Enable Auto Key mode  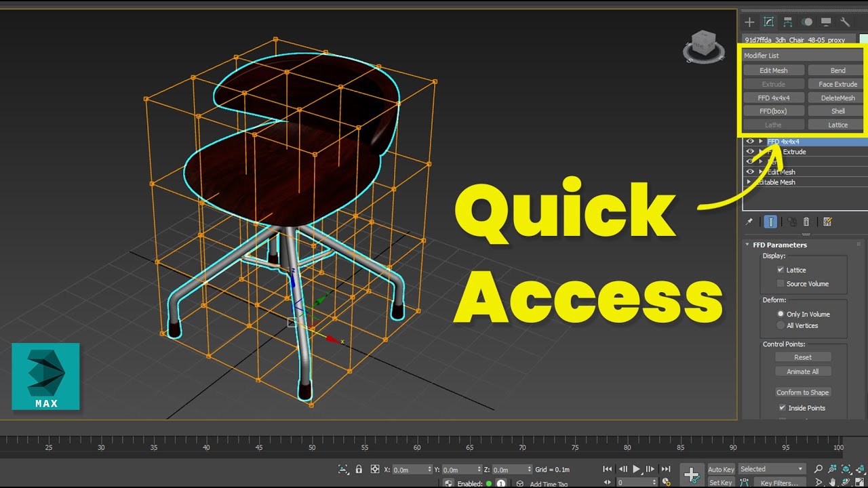tap(721, 470)
